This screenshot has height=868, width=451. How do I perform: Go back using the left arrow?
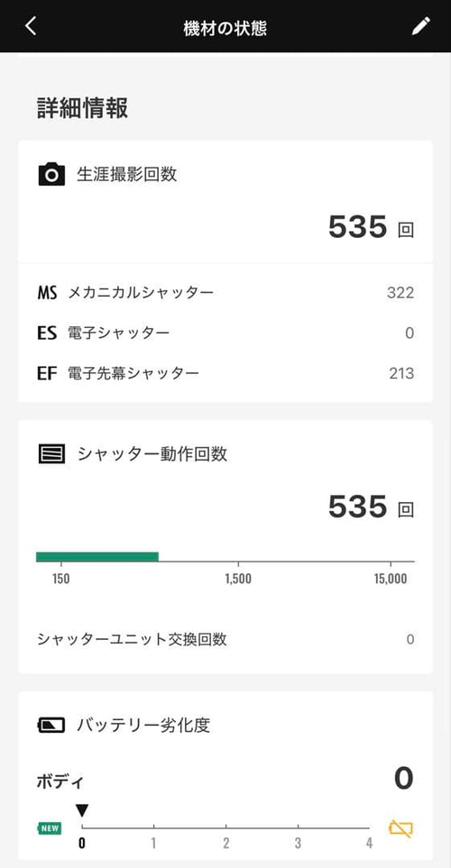tap(31, 26)
